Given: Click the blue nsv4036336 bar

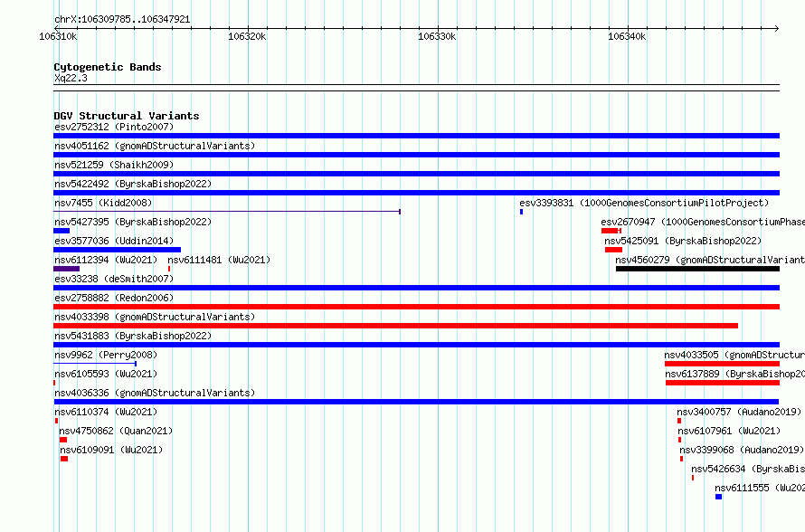Looking at the screenshot, I should point(416,402).
